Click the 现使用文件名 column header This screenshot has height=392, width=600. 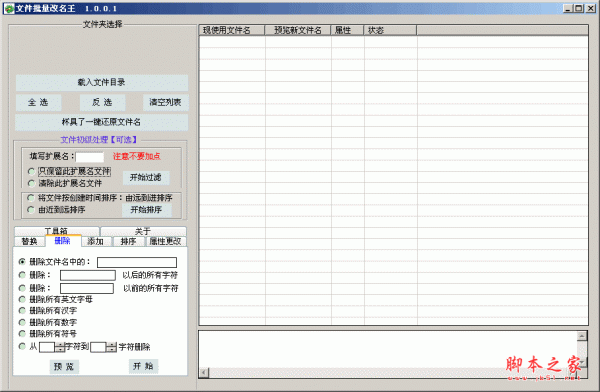point(232,30)
